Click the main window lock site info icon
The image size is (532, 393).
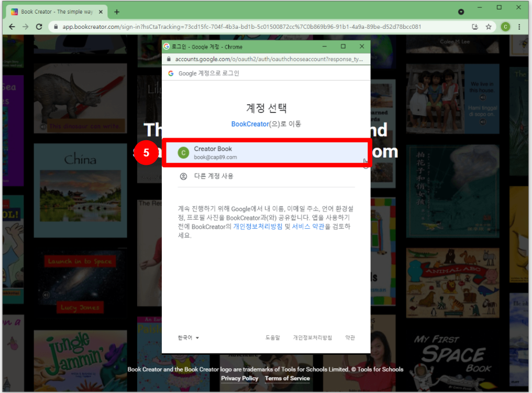(x=56, y=27)
